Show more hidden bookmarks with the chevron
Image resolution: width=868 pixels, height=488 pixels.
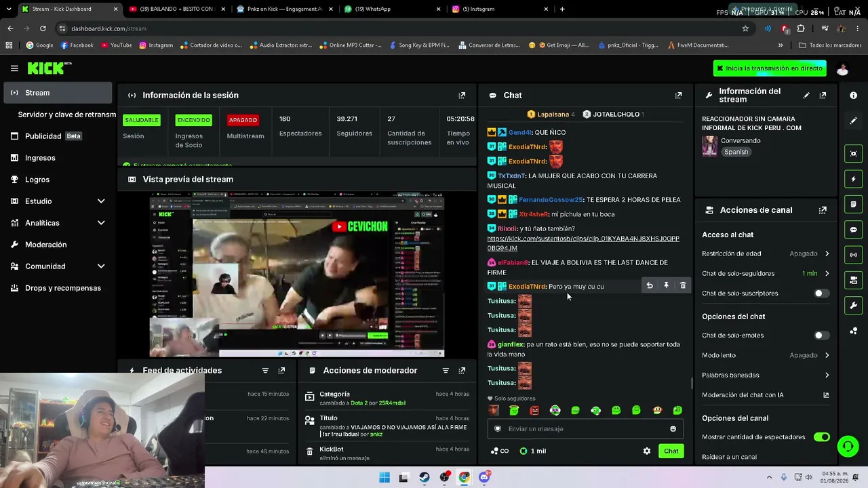[781, 45]
